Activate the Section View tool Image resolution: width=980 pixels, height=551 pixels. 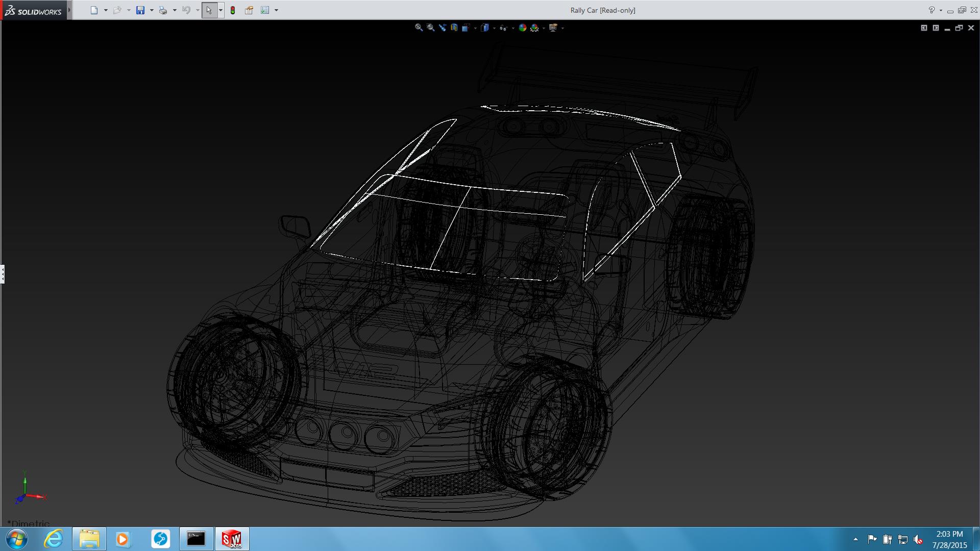coord(454,28)
